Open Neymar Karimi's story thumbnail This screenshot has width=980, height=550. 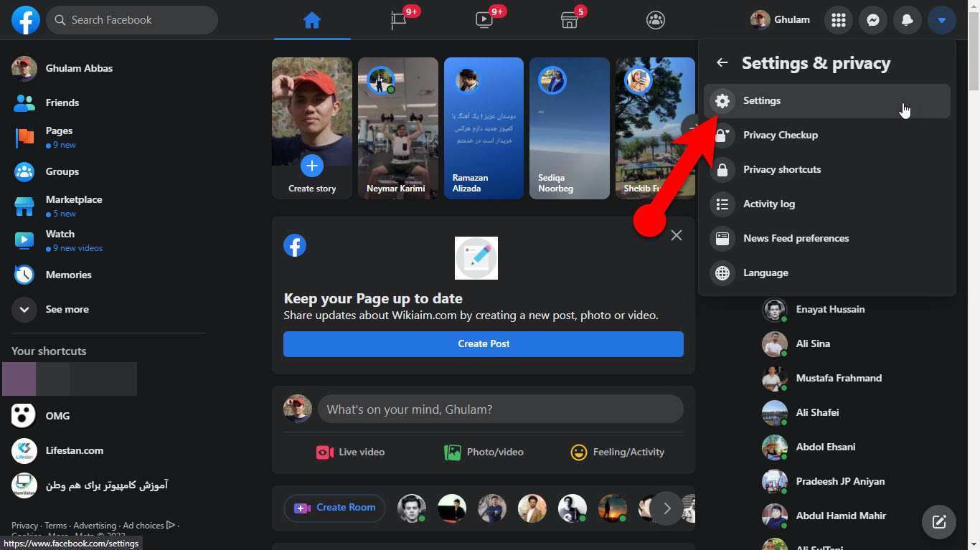coord(397,128)
